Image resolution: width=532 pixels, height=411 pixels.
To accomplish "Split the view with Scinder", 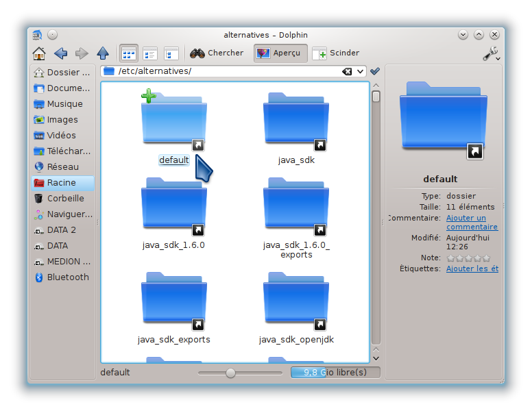I will pyautogui.click(x=335, y=53).
